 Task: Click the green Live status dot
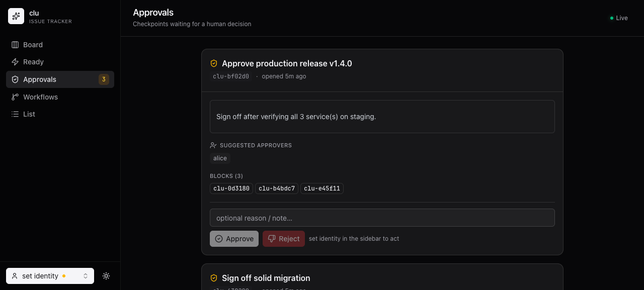click(612, 18)
